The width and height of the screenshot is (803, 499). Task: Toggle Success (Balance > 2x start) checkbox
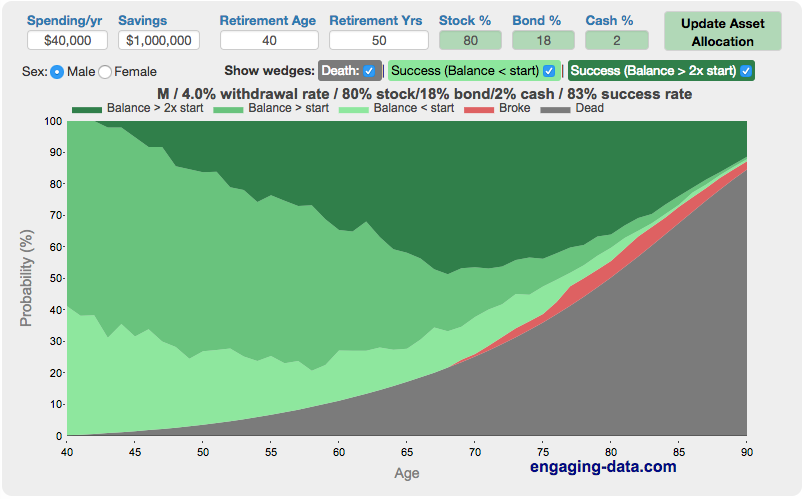[745, 72]
